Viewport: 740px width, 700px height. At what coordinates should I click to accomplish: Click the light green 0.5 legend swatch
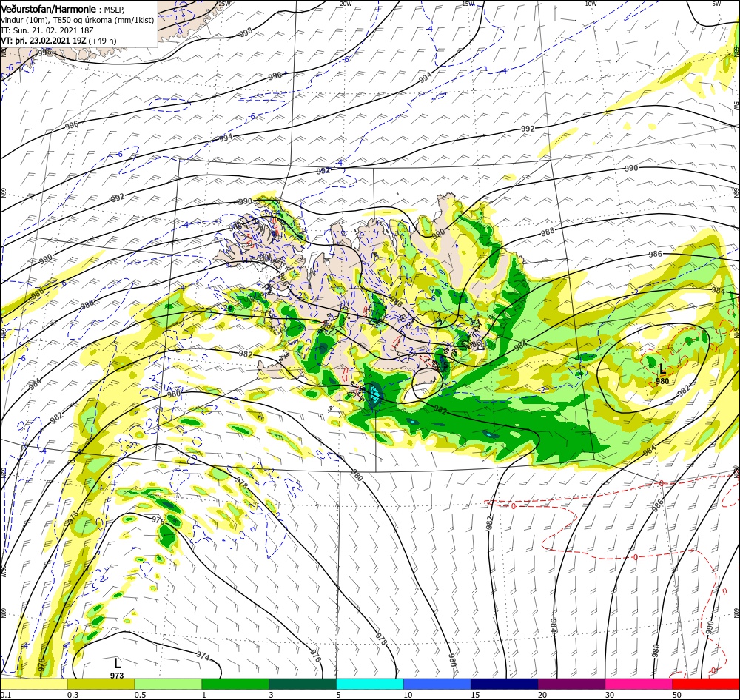tap(168, 684)
